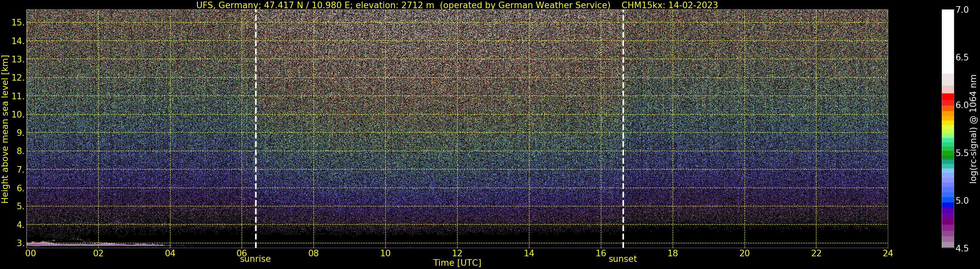Click the 'Height above mean sea level [km]' label

coord(5,129)
